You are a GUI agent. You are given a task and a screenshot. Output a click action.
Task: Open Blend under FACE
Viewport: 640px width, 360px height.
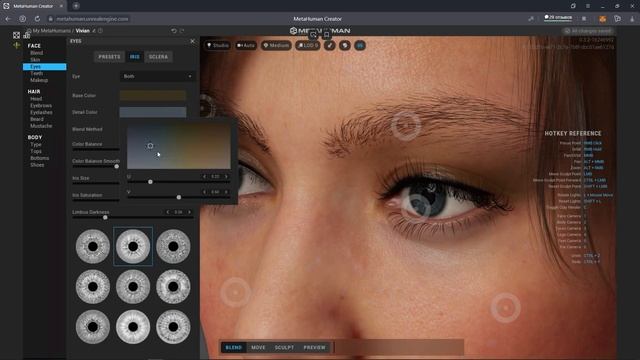36,53
